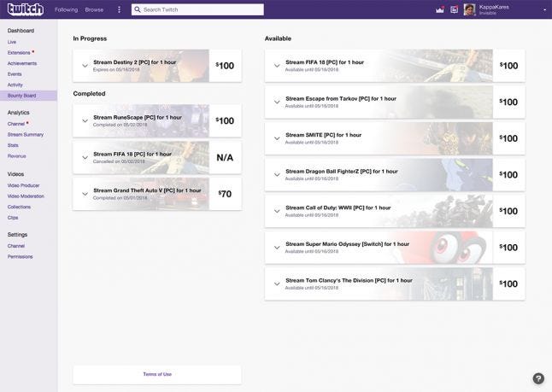The height and width of the screenshot is (392, 552).
Task: Expand the Destiny 2 bounty details
Action: coord(85,66)
